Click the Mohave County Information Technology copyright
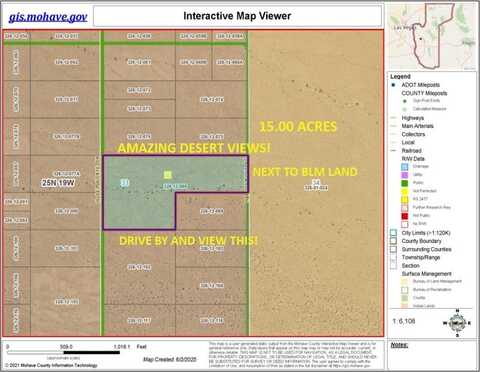 tap(51, 365)
